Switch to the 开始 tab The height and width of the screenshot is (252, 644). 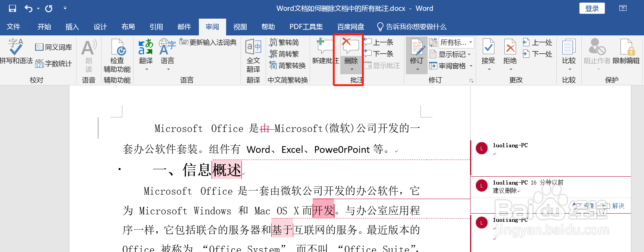[44, 27]
